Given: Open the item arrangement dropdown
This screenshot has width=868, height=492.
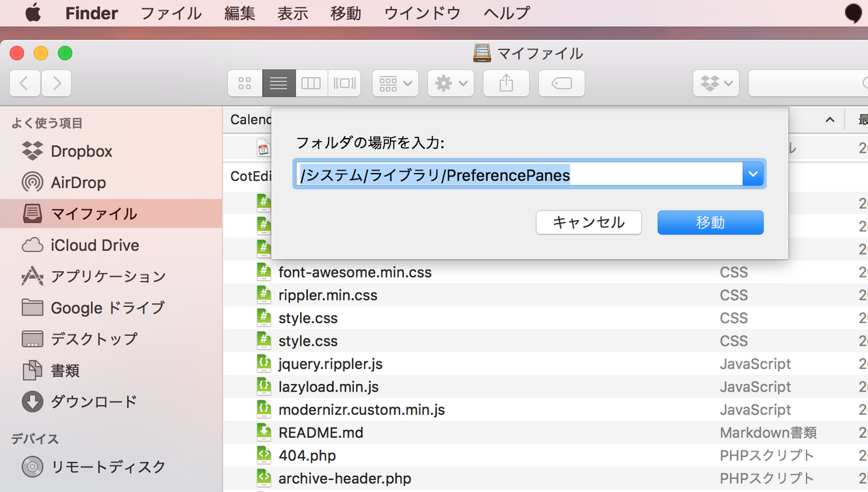Looking at the screenshot, I should 395,83.
